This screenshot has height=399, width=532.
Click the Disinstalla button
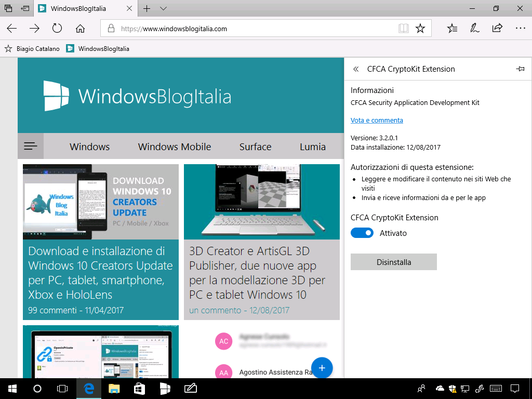point(394,262)
